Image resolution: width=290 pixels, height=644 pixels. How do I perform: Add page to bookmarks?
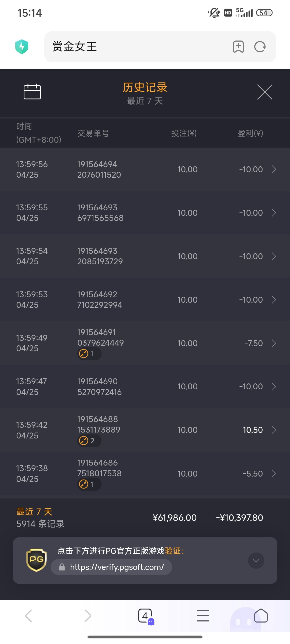tap(238, 47)
